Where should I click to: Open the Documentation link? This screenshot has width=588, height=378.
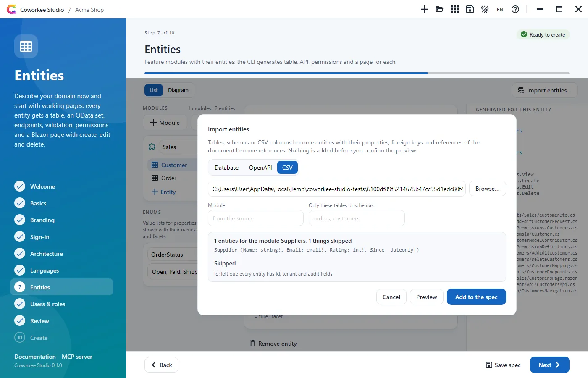point(35,357)
